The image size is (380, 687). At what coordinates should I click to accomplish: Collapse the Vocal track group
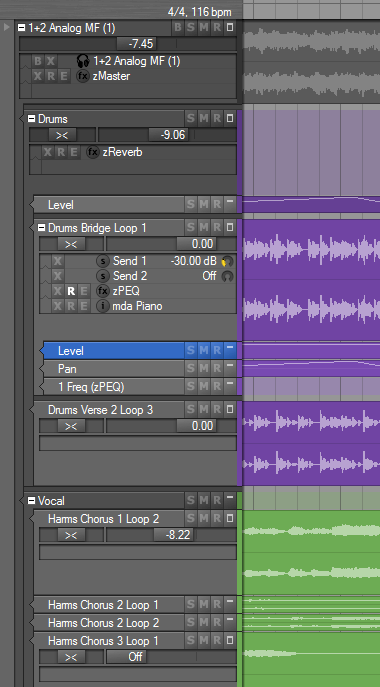[x=31, y=500]
